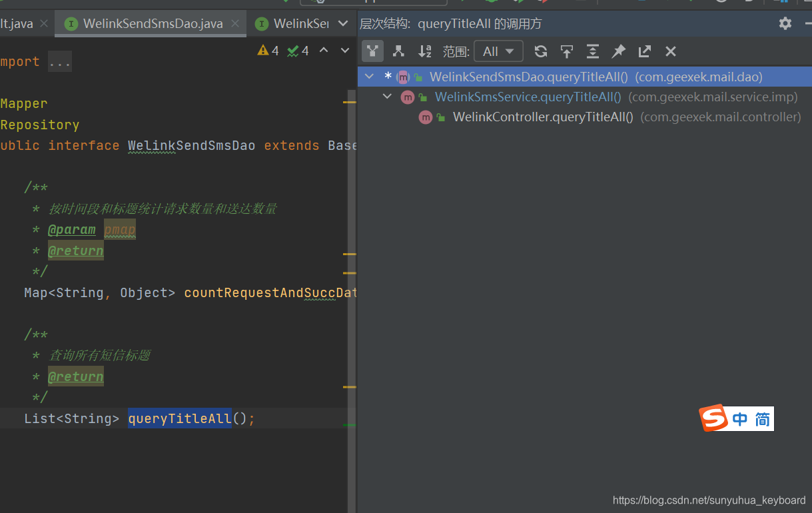Click the Repository annotation line
The height and width of the screenshot is (513, 812).
click(40, 125)
